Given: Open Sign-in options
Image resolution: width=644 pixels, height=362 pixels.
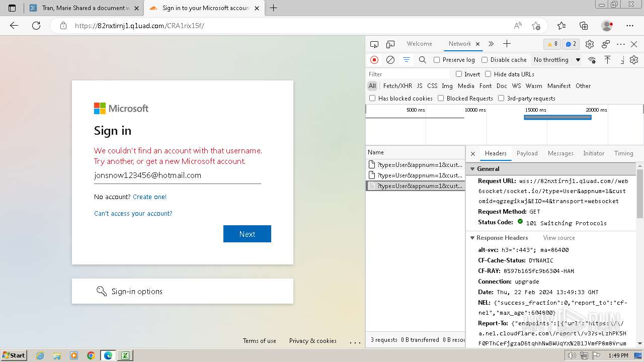Looking at the screenshot, I should click(183, 291).
